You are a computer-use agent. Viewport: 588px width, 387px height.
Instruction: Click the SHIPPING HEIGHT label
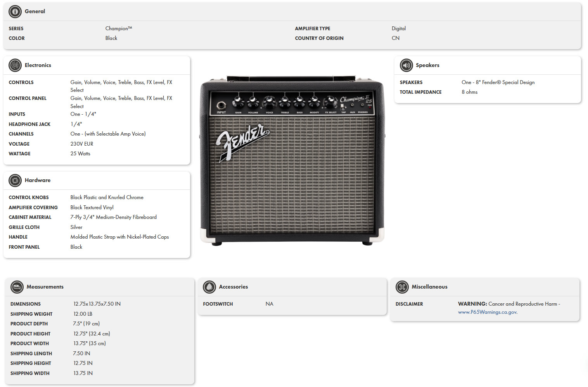(31, 363)
